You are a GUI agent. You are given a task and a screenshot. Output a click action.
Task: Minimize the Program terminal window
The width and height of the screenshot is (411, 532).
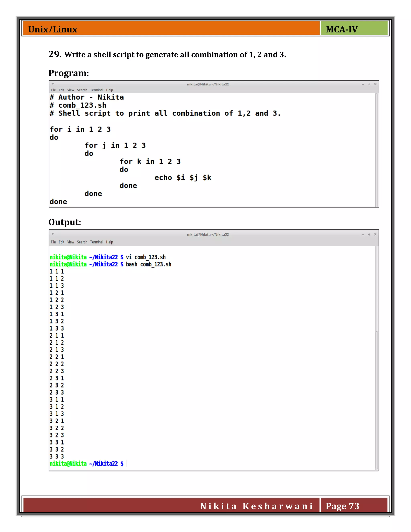point(363,84)
